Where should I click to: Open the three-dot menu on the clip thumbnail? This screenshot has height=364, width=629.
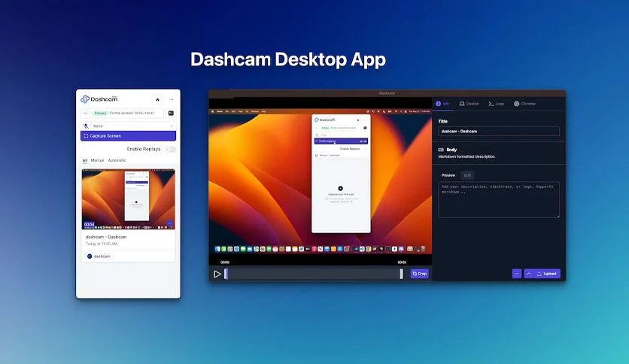[170, 223]
